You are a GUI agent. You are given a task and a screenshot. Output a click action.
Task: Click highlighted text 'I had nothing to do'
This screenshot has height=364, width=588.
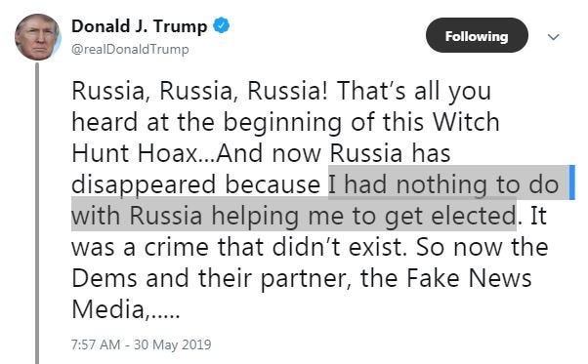point(444,184)
